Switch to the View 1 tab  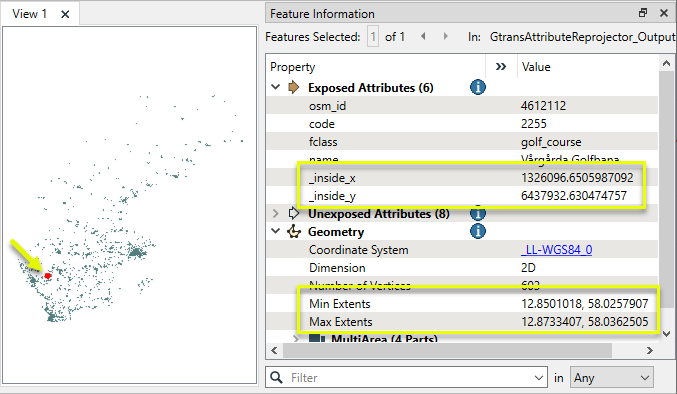pyautogui.click(x=29, y=14)
